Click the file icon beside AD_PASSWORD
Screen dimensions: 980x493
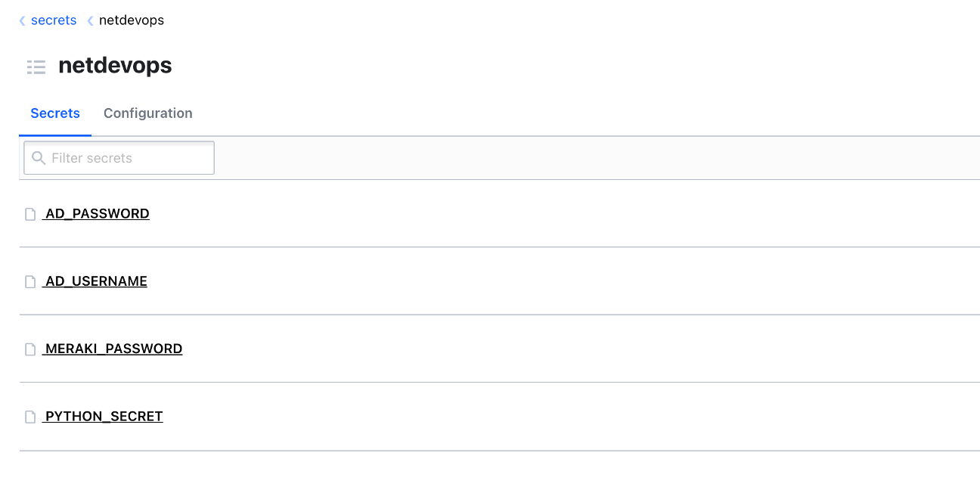coord(30,214)
